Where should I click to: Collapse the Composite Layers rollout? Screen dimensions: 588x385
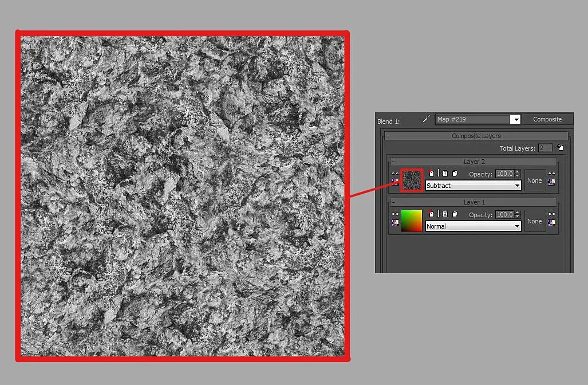(476, 136)
